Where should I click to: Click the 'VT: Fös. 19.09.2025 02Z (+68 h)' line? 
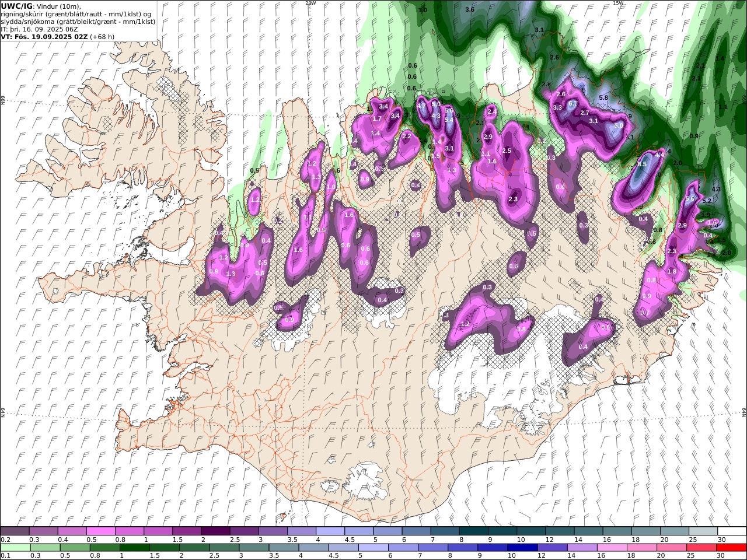click(x=57, y=36)
